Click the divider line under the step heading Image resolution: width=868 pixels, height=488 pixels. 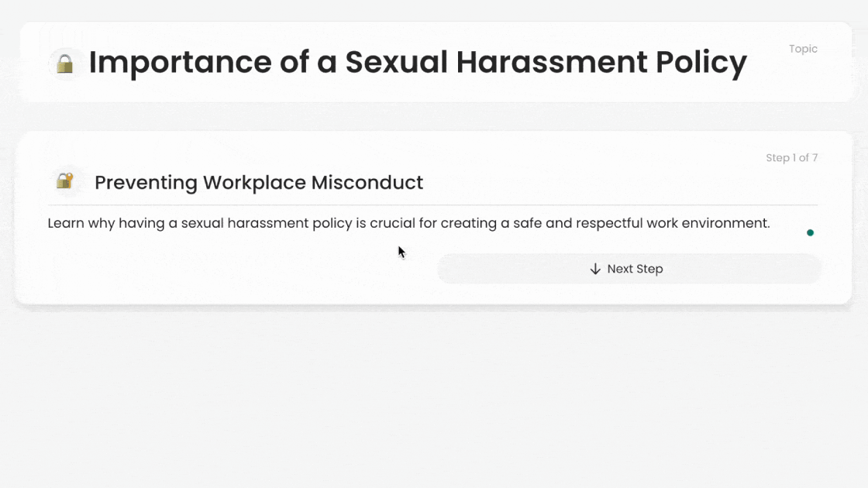[x=432, y=204]
